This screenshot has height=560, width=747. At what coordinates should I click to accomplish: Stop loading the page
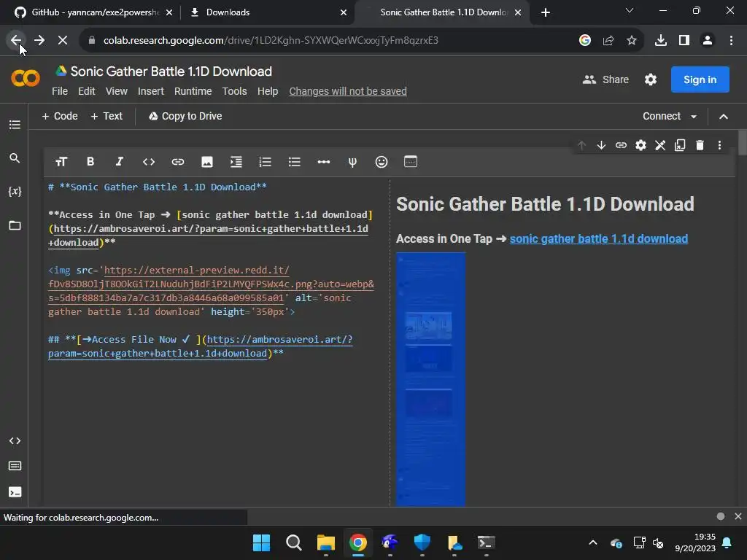tap(63, 41)
